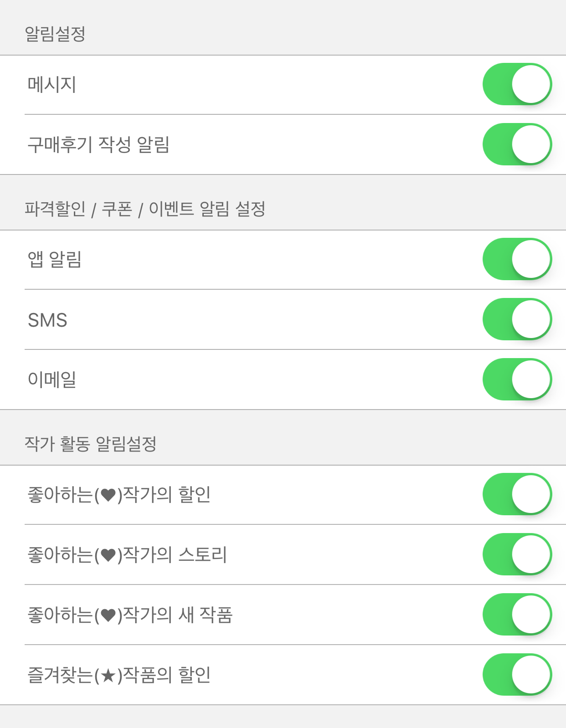
Task: Disable 좋아하는 작가의 새 작품 toggle
Action: click(x=517, y=615)
